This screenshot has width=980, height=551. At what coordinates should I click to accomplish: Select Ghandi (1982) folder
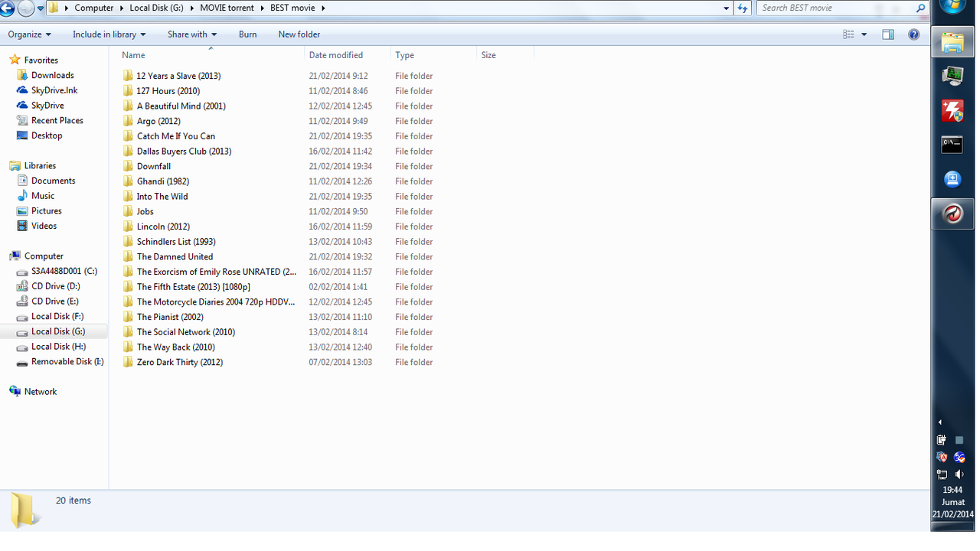tap(162, 181)
